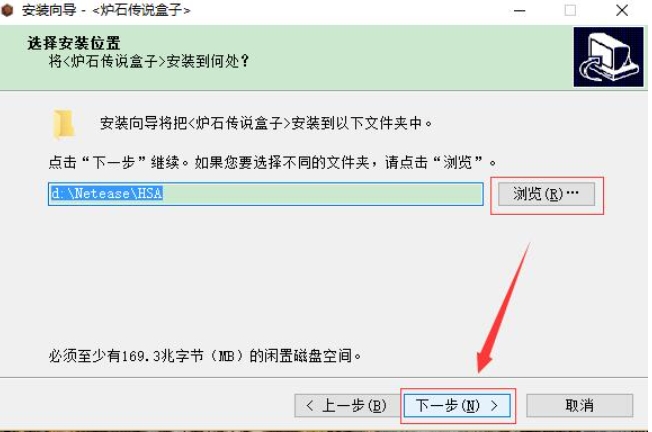Viewport: 652px width, 432px height.
Task: Click the installer computer image in header
Action: pyautogui.click(x=608, y=57)
